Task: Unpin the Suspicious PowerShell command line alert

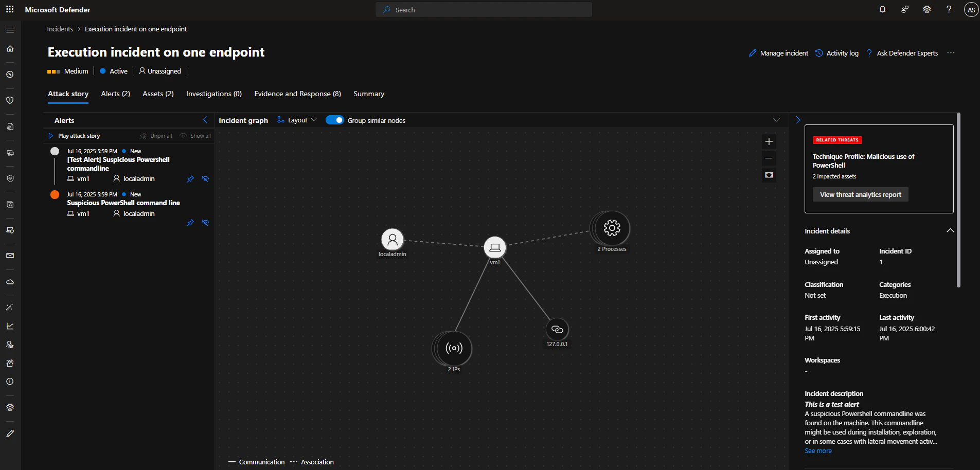Action: coord(190,223)
